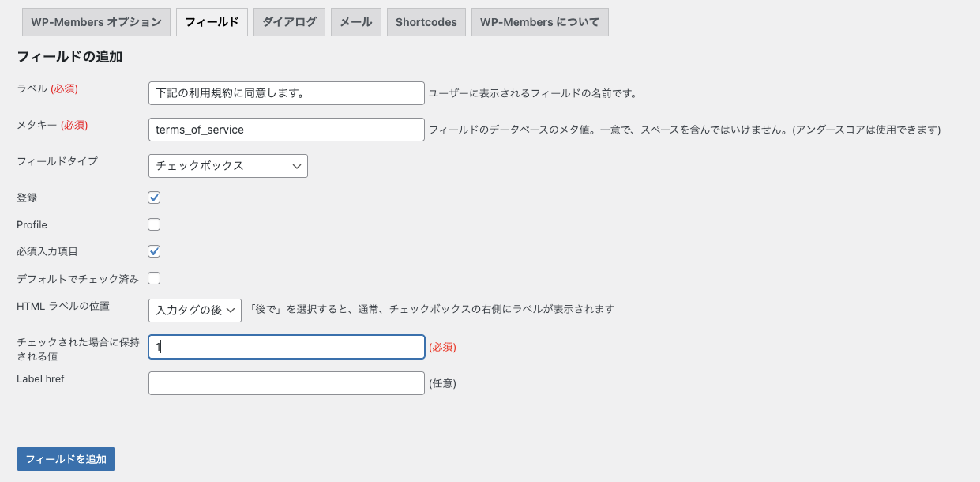
Task: Open the HTML ラベルの位置 dropdown
Action: pos(194,311)
